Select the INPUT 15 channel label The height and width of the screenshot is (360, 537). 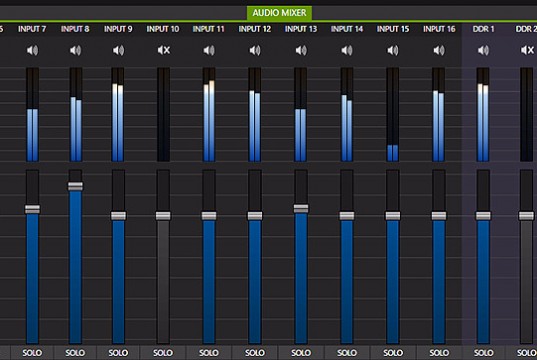[x=393, y=29]
